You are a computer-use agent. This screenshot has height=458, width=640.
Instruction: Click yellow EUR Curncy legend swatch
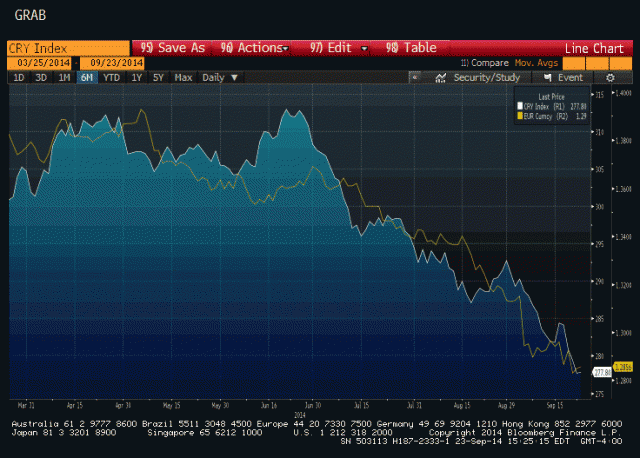[x=519, y=115]
